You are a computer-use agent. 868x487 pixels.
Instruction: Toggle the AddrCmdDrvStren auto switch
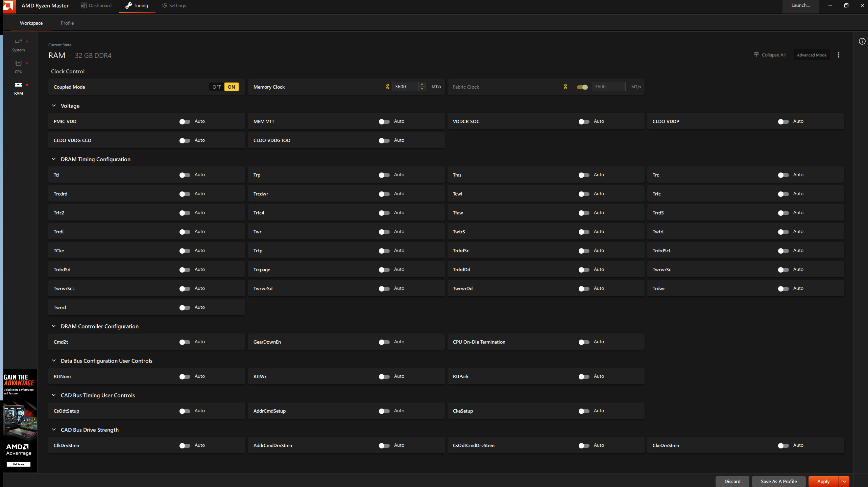pos(384,445)
